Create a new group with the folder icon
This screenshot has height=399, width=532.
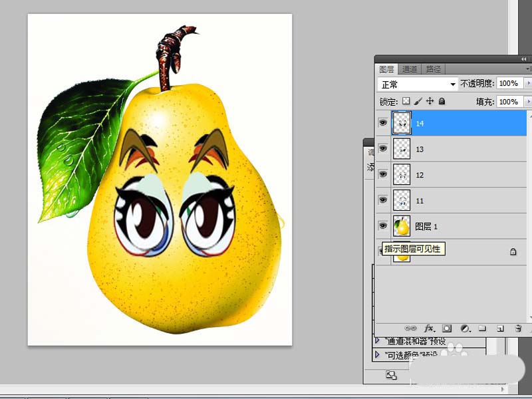[x=482, y=329]
